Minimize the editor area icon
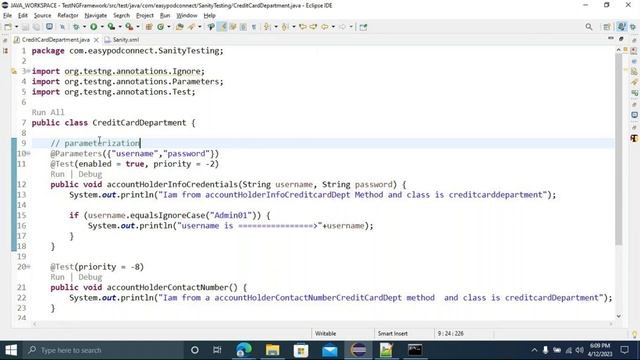 [611, 38]
